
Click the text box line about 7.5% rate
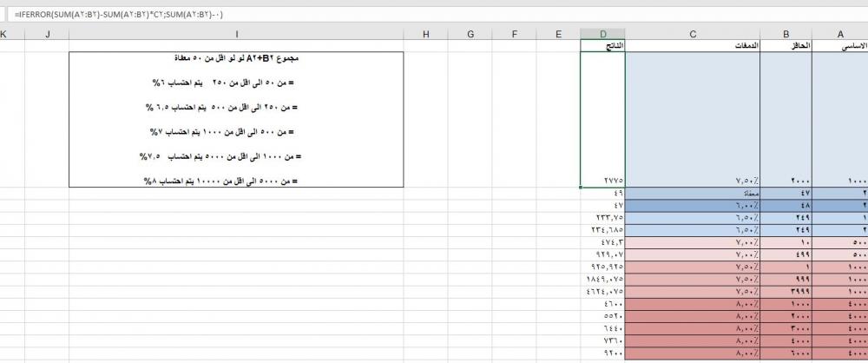236,156
